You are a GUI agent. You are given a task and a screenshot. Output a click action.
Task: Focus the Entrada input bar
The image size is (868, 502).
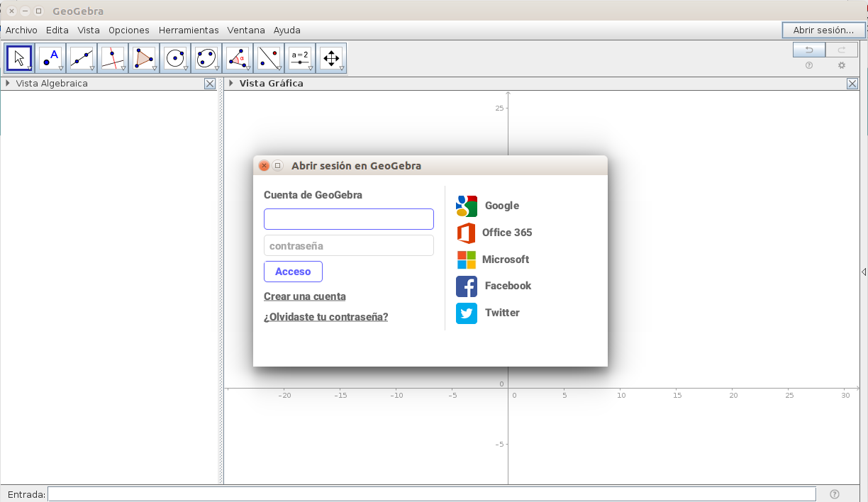(432, 494)
